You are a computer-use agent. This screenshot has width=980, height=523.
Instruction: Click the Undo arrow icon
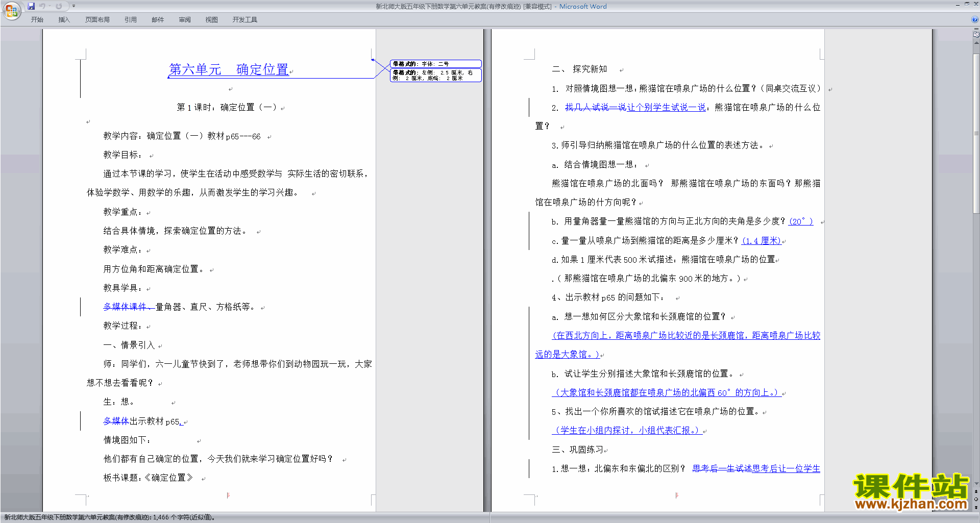(42, 6)
